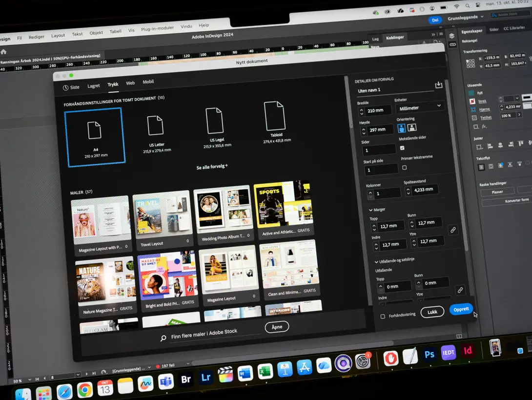
Task: Tick the Forhåndsvisning checkbox
Action: point(383,316)
